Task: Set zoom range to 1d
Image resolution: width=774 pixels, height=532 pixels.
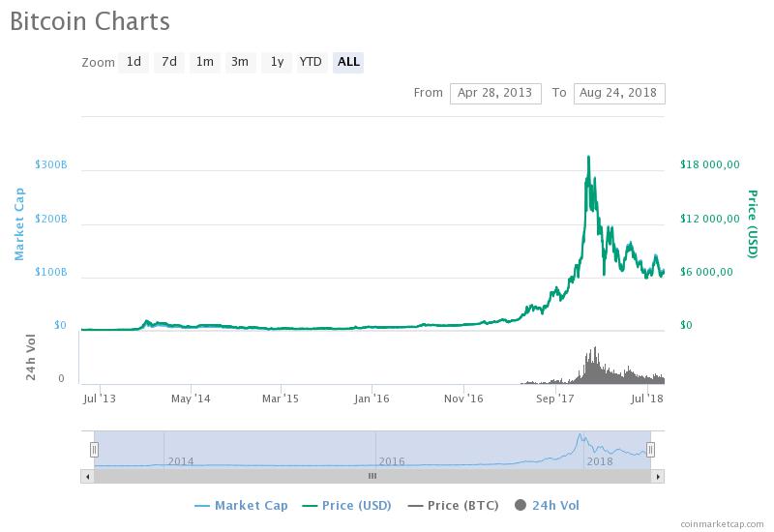Action: [x=134, y=62]
